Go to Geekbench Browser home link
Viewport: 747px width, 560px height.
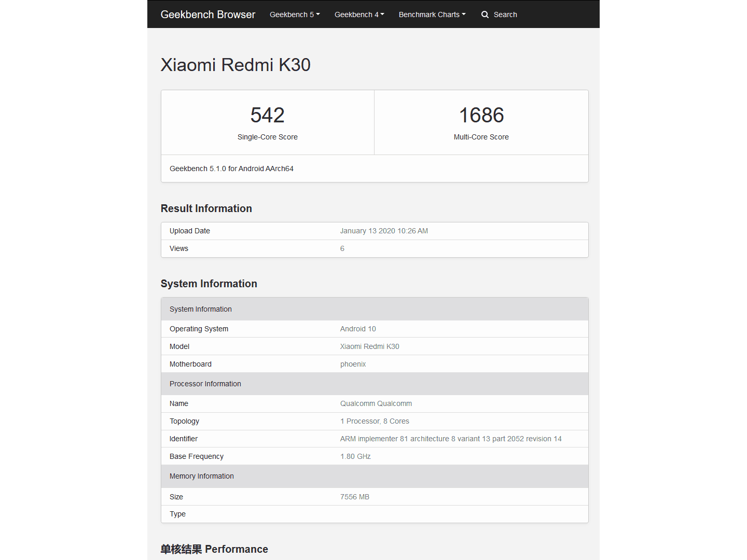click(x=208, y=15)
